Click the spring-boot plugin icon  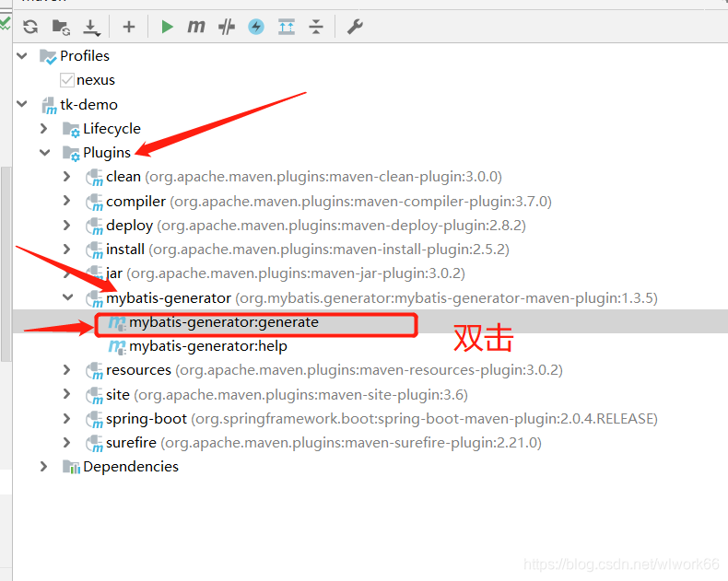tap(94, 419)
